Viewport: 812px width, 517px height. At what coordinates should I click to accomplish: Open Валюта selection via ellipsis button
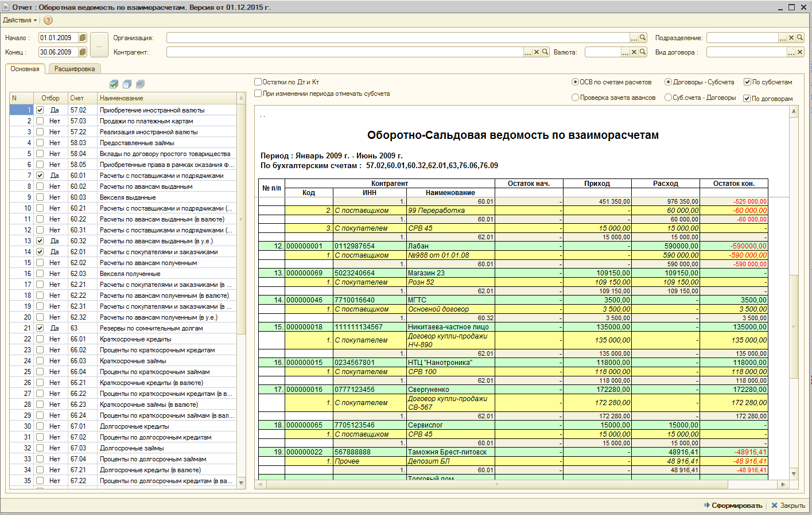[x=625, y=52]
